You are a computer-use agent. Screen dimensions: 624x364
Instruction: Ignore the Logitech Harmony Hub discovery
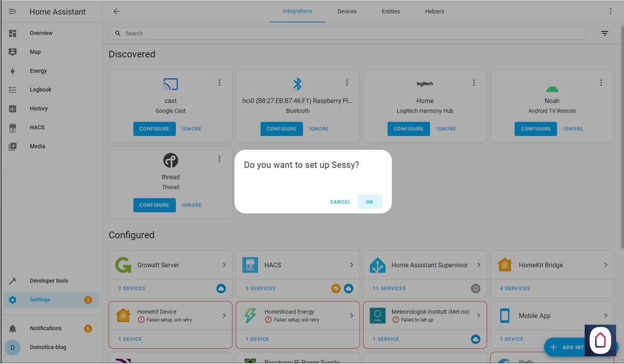[x=446, y=129]
